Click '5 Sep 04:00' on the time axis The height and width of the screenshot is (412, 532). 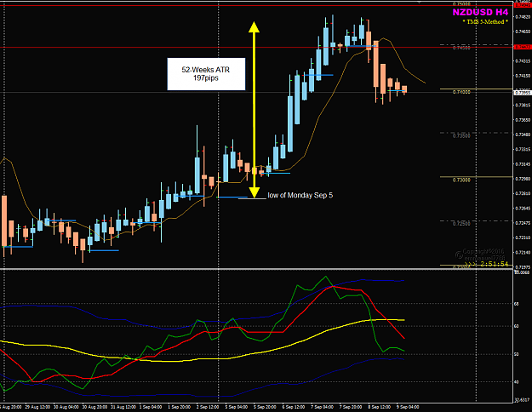click(237, 407)
